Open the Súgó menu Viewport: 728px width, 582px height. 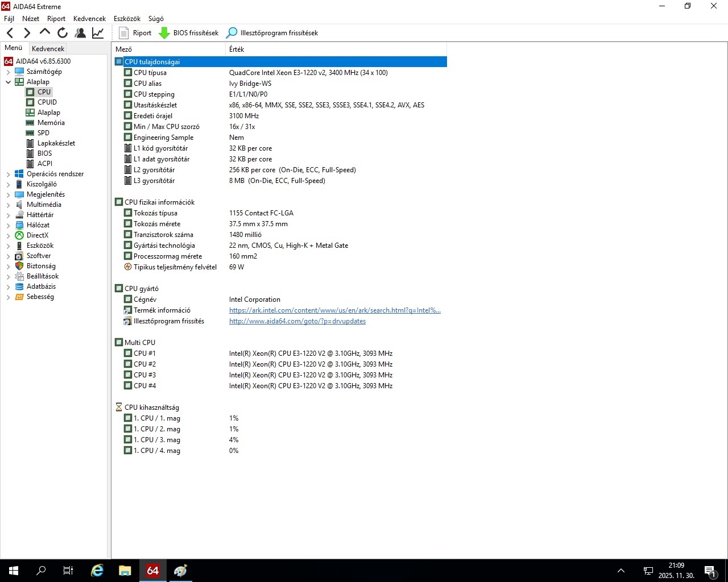click(x=156, y=18)
